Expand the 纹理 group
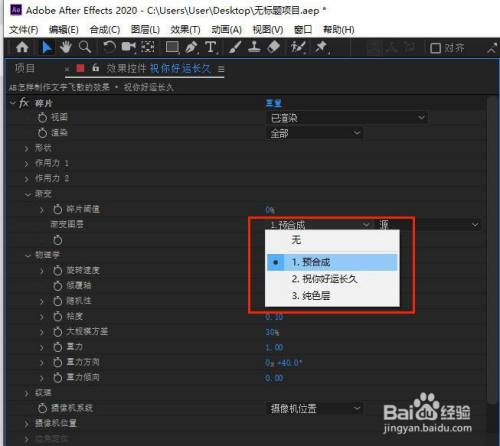The image size is (500, 446). coord(27,393)
